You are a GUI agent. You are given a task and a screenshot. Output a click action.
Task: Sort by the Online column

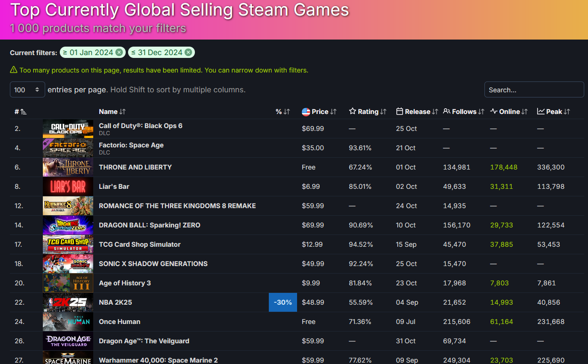(x=509, y=112)
